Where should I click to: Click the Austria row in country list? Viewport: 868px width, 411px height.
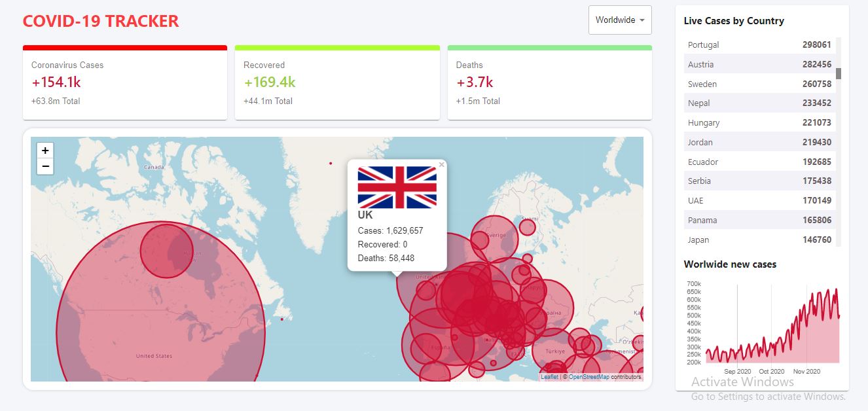point(759,64)
